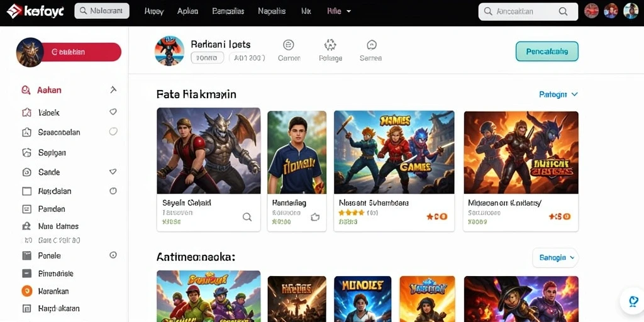Open the Sanogia dropdown
Screen dimensions: 644x322
[555, 258]
